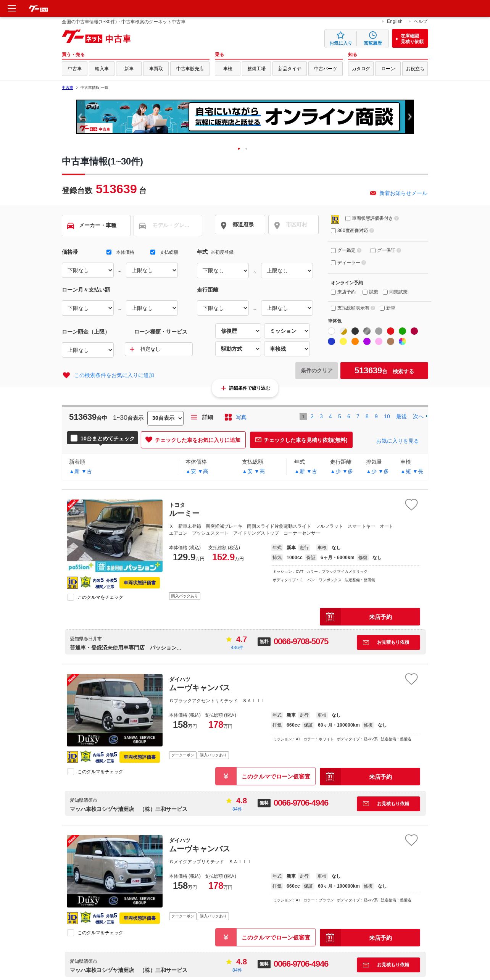
Task: Click calendar icon on Roomy 来店予約
Action: coord(330,617)
